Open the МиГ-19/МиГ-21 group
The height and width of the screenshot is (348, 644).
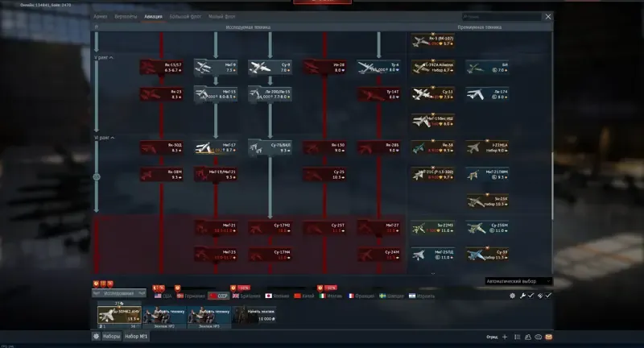pyautogui.click(x=216, y=174)
